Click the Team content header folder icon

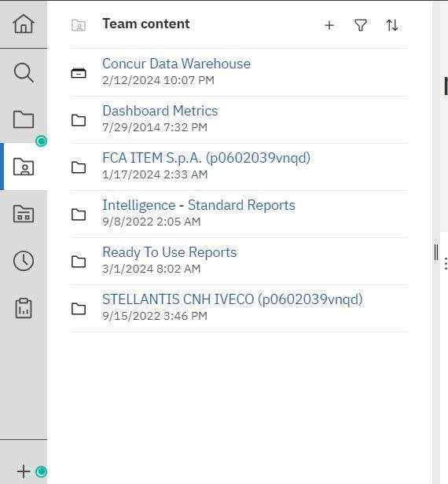pyautogui.click(x=79, y=25)
